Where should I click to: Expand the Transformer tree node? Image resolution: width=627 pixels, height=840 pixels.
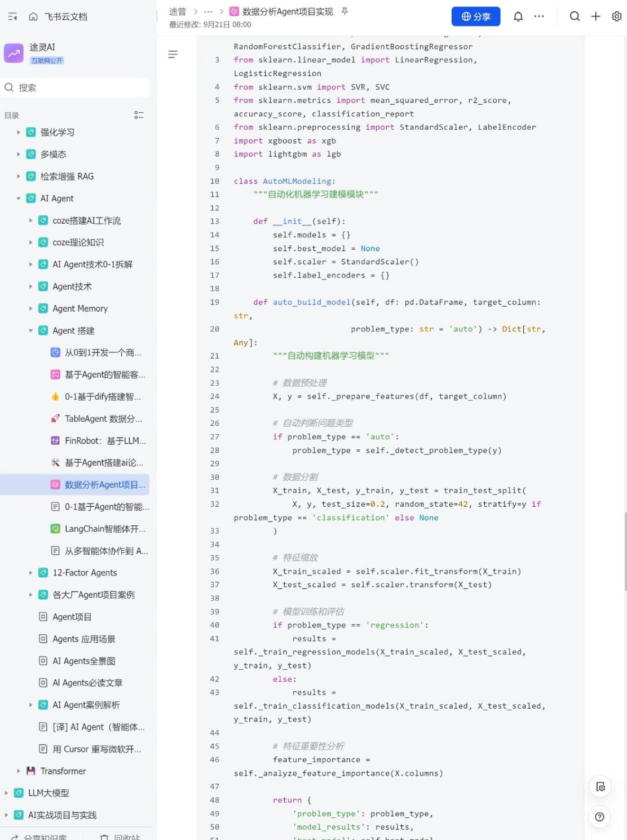19,771
